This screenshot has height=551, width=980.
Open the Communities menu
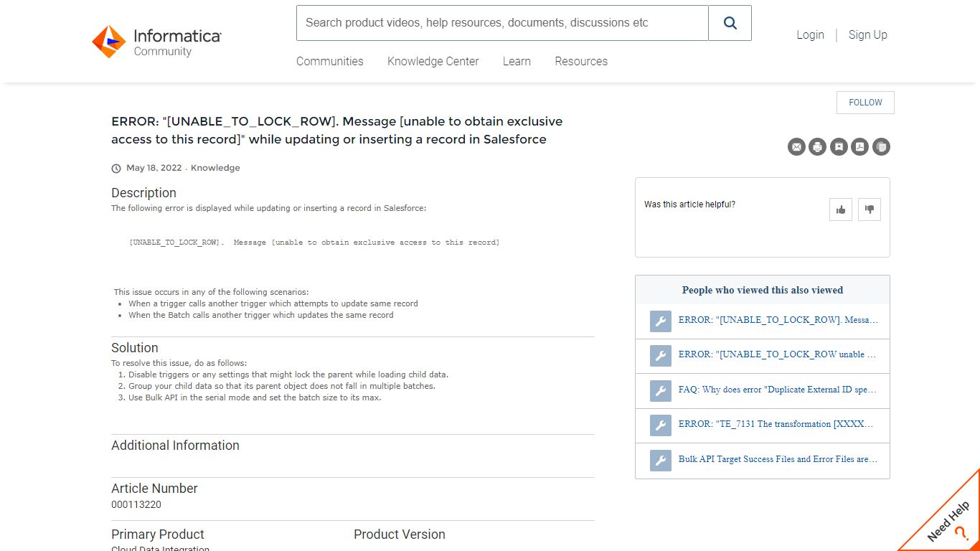pos(330,62)
